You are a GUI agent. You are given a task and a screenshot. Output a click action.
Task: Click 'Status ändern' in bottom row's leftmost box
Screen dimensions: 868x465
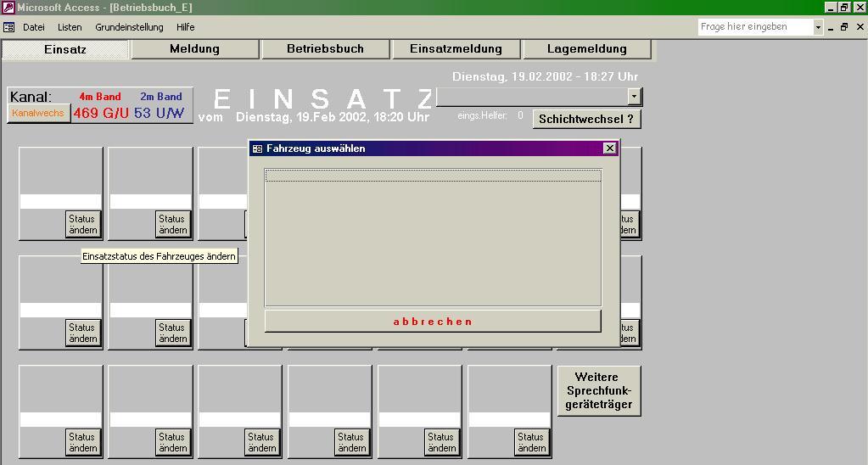(82, 442)
